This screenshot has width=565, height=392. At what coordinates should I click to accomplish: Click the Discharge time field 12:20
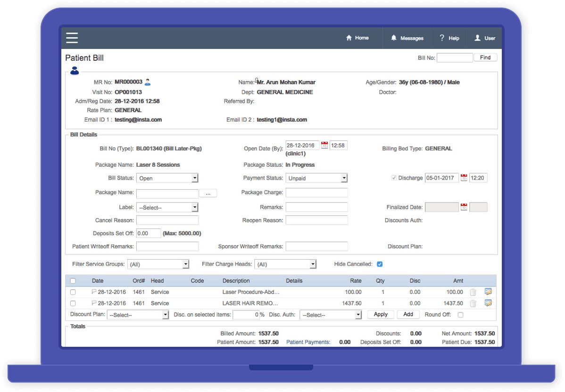pyautogui.click(x=478, y=178)
